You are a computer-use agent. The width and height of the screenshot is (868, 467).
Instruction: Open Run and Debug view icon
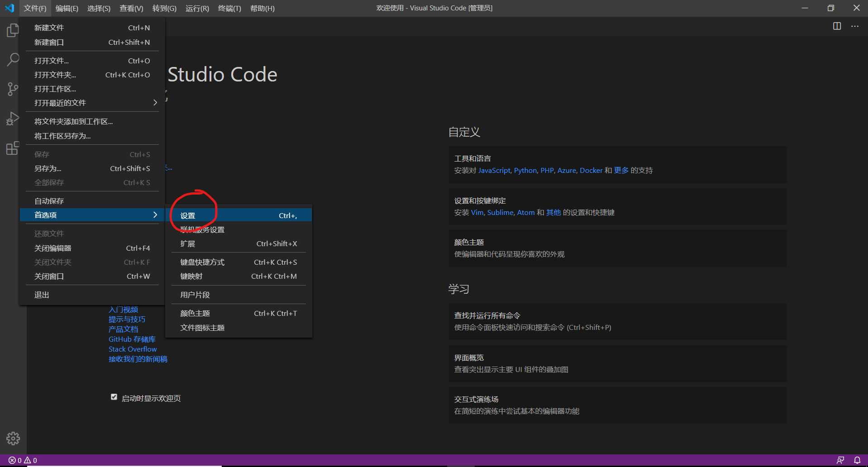point(13,119)
